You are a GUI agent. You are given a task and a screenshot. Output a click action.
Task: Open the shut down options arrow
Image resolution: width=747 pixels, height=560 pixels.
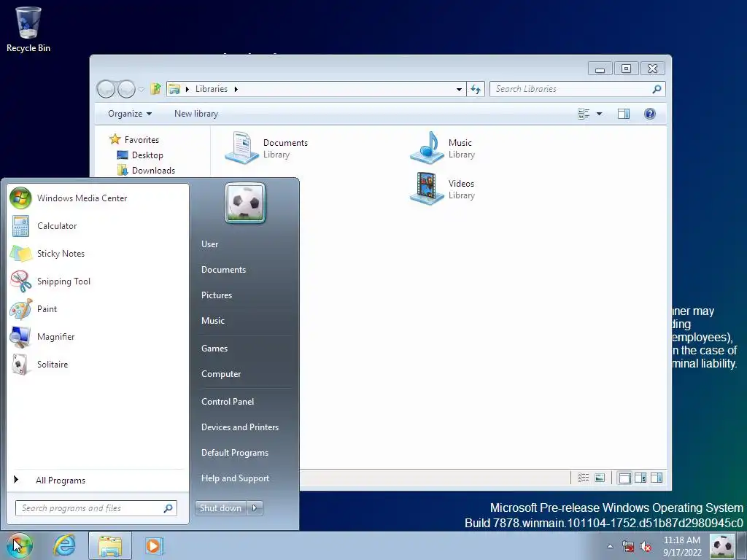255,508
